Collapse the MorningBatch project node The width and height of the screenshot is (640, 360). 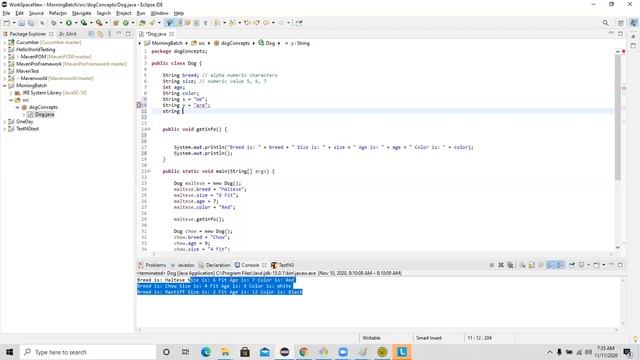click(4, 86)
